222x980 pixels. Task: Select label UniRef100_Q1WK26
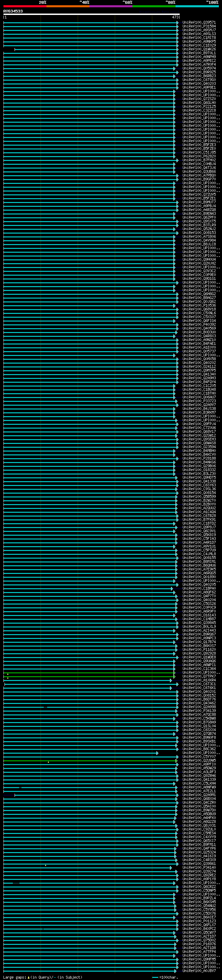click(x=199, y=49)
